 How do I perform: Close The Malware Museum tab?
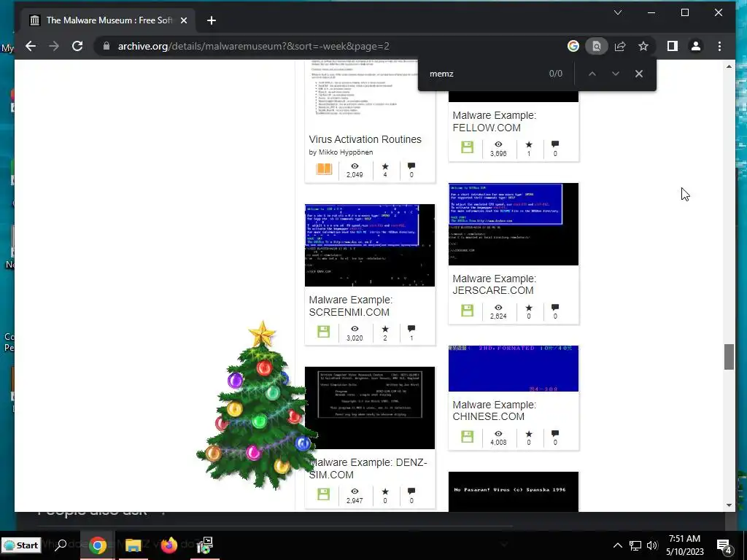(184, 20)
